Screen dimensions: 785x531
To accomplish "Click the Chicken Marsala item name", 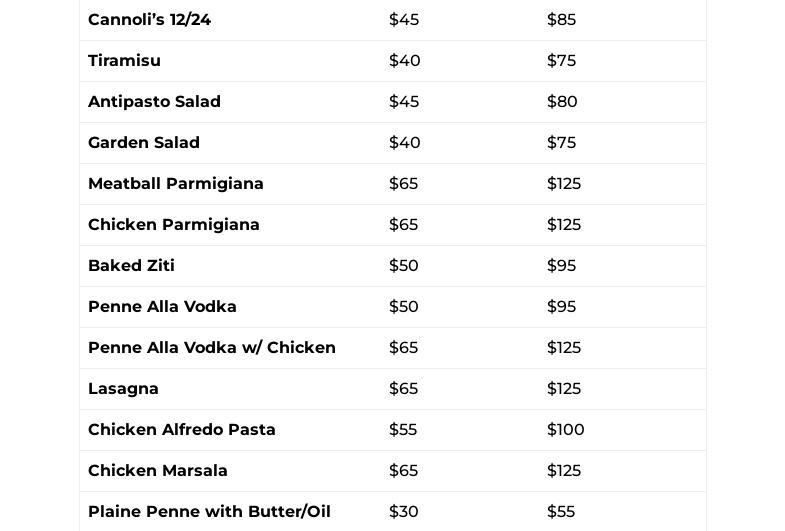I will tap(158, 471).
